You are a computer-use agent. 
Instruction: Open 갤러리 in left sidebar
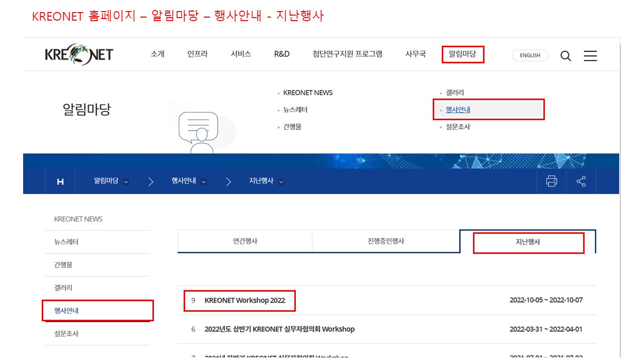pos(63,288)
